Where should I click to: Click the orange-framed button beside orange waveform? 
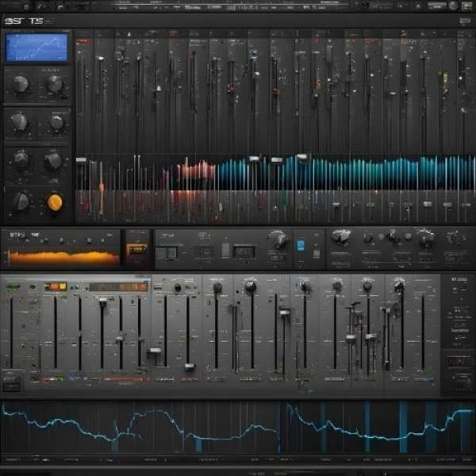coord(136,251)
